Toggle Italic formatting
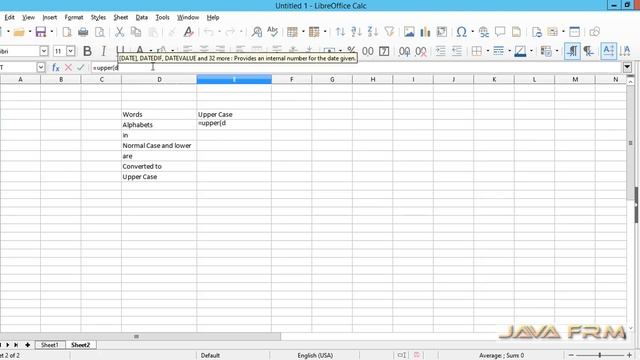 103,51
